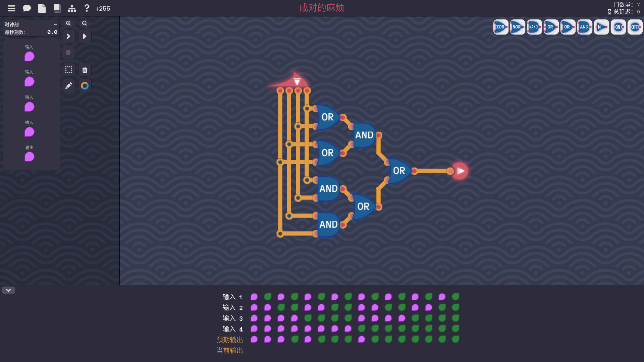Open the component tree map
Screen dimensions: 644x362
point(72,8)
